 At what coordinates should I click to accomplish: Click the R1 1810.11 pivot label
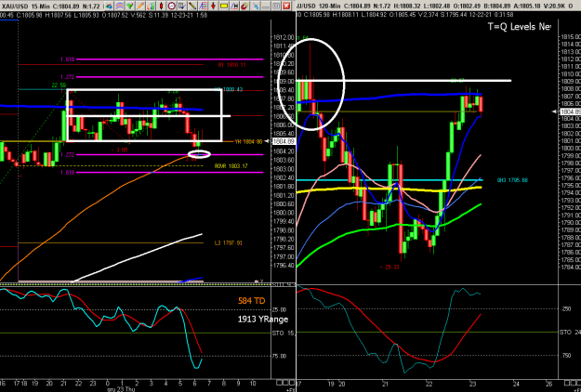tap(232, 65)
